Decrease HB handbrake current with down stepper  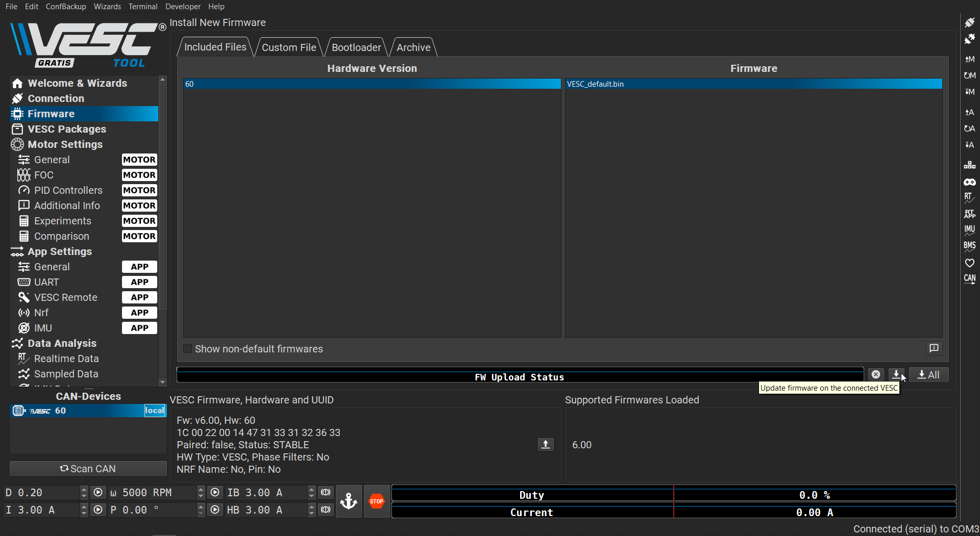coord(312,513)
